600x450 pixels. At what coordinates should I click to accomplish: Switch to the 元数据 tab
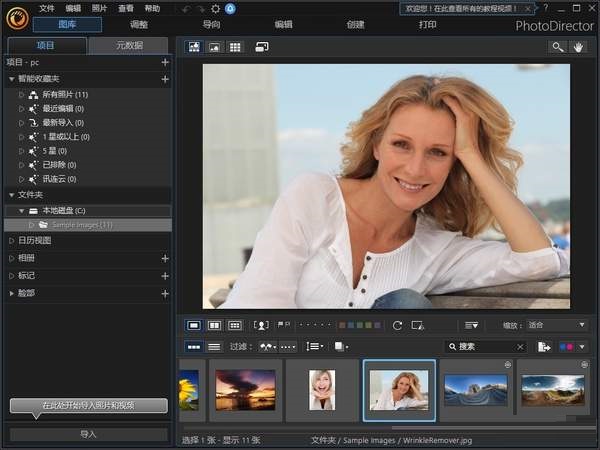click(129, 46)
